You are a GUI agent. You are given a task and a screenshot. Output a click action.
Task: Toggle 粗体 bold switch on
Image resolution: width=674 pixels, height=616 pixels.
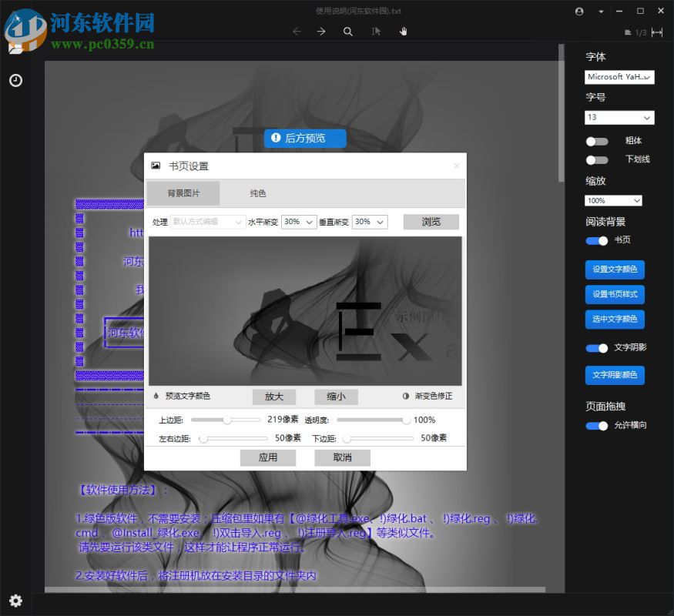[x=598, y=141]
